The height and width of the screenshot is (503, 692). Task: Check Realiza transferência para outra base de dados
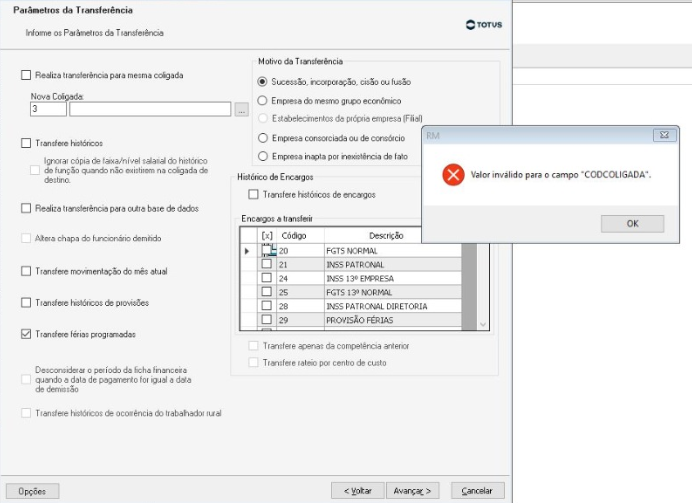coord(26,208)
